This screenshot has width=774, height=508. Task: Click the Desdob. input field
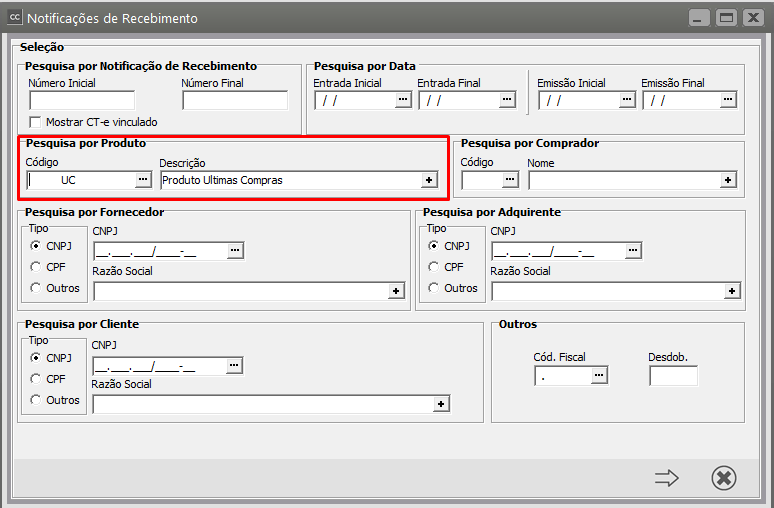click(673, 376)
